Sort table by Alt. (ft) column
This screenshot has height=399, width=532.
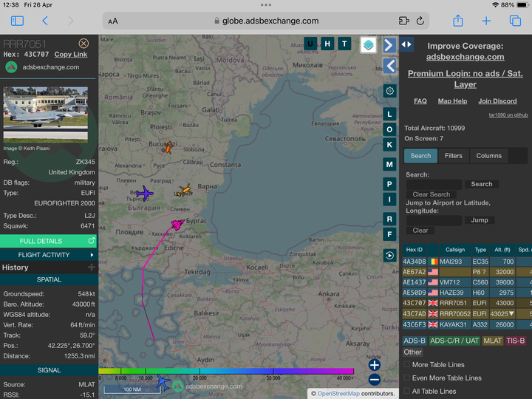click(x=502, y=250)
